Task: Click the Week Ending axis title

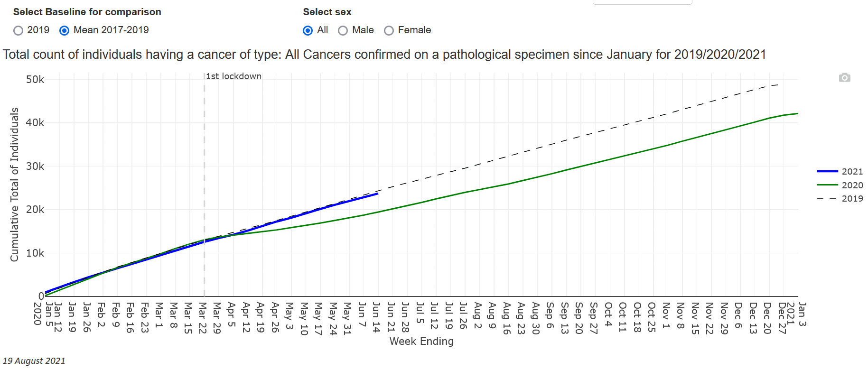Action: (421, 341)
